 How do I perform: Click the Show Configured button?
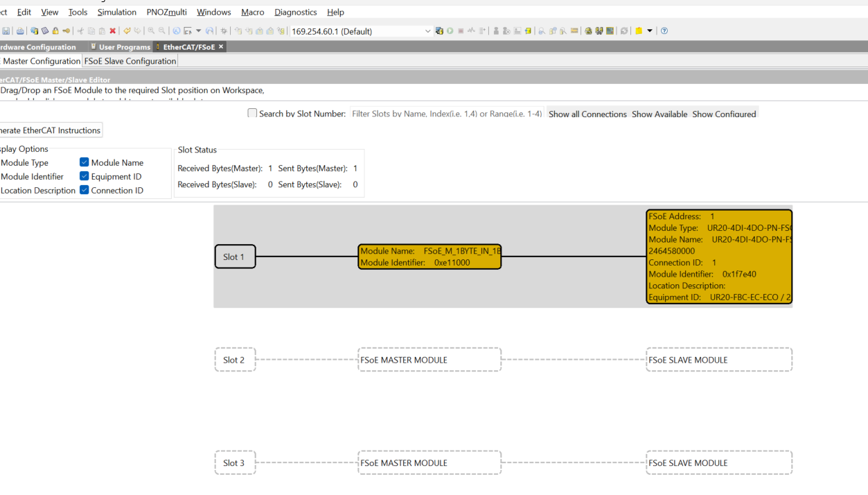724,114
